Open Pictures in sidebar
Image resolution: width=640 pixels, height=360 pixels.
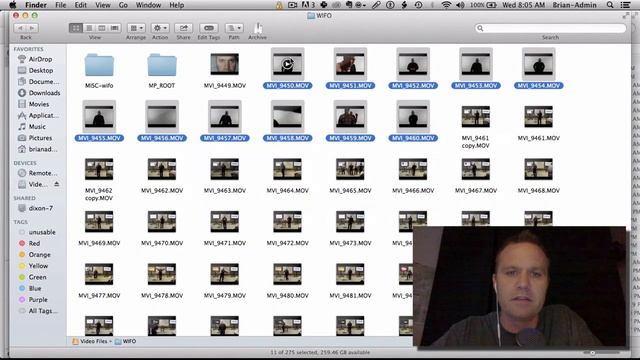coord(35,138)
